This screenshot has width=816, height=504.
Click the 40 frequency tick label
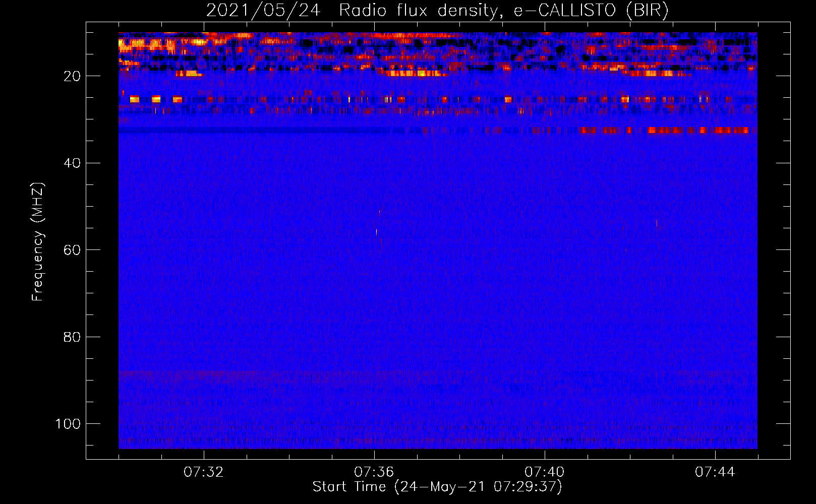click(72, 163)
